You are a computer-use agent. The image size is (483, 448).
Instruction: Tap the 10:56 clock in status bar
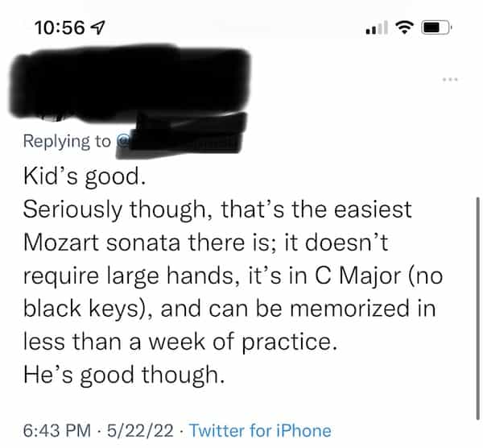click(x=59, y=27)
